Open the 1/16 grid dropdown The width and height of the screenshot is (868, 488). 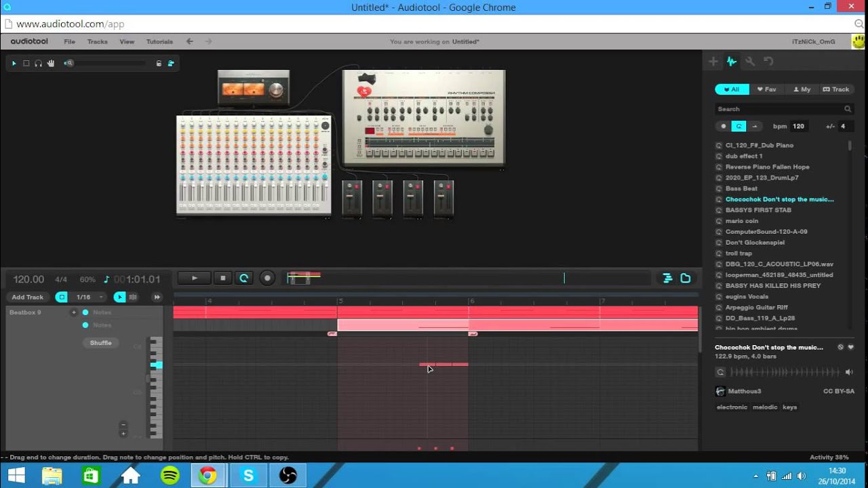pos(89,297)
